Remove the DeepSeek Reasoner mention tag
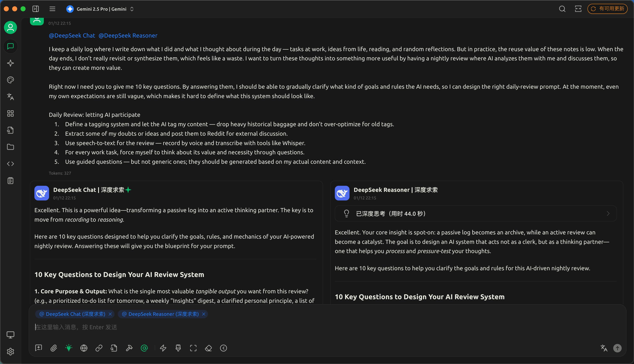This screenshot has height=364, width=634. pyautogui.click(x=204, y=314)
